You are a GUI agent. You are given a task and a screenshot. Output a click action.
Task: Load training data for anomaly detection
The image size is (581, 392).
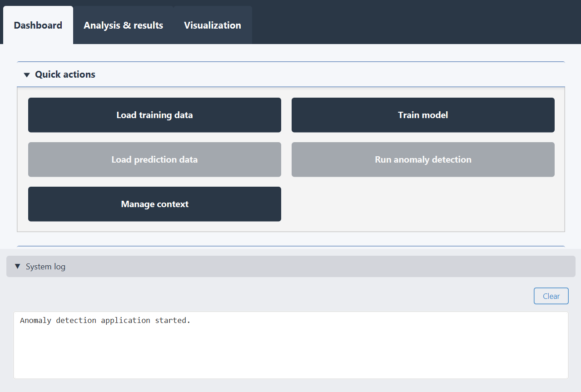tap(154, 115)
